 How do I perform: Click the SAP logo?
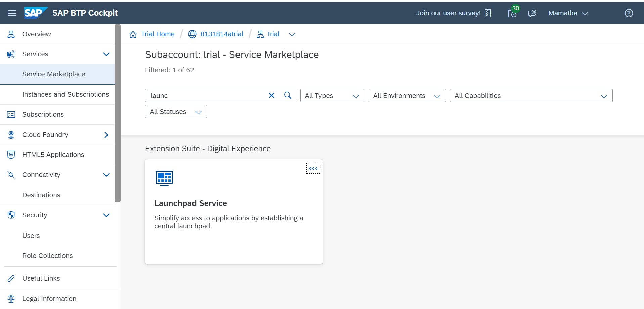pos(36,13)
